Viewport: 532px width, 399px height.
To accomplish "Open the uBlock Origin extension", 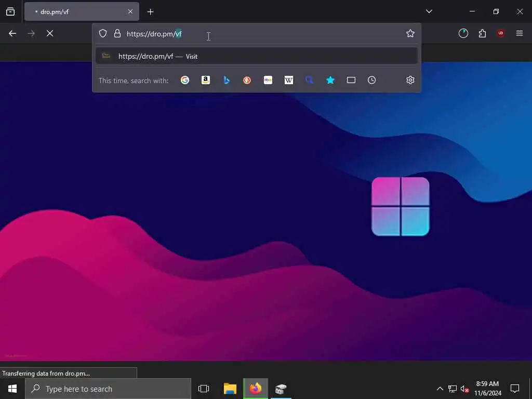I will click(x=501, y=33).
